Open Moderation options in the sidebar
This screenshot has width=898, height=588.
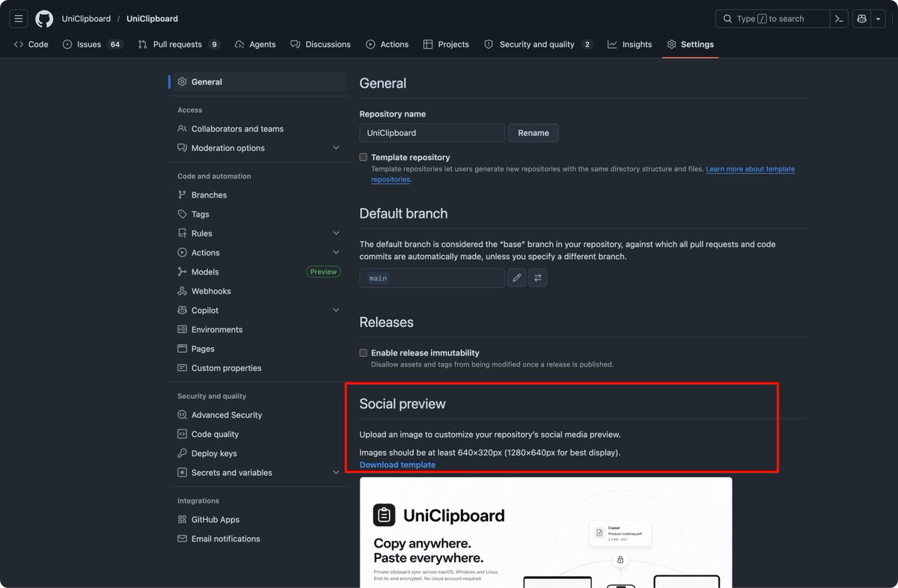(227, 148)
